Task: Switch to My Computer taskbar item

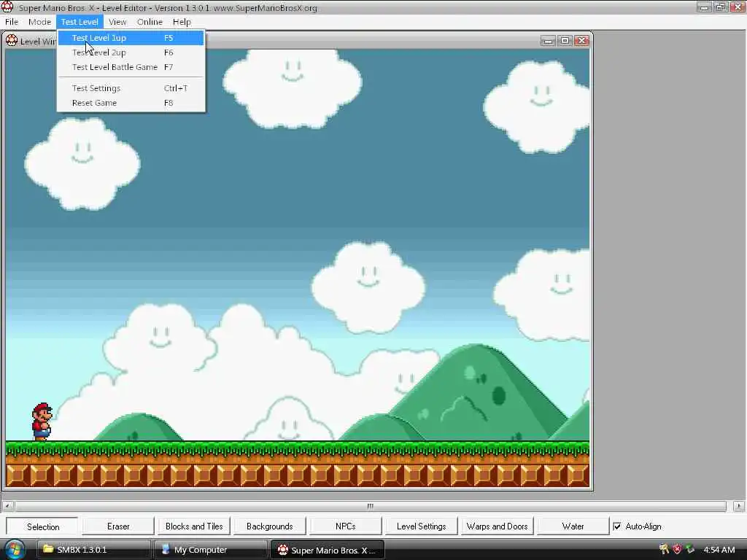Action: pyautogui.click(x=209, y=550)
